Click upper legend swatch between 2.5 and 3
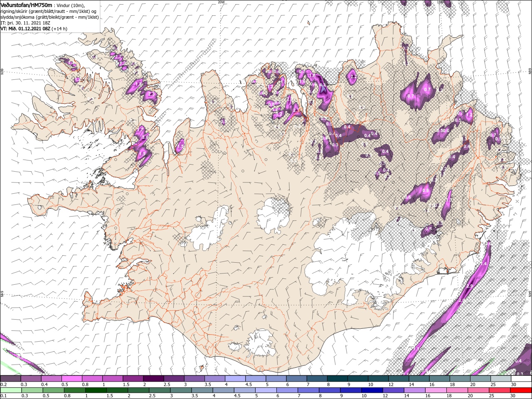 pyautogui.click(x=174, y=379)
